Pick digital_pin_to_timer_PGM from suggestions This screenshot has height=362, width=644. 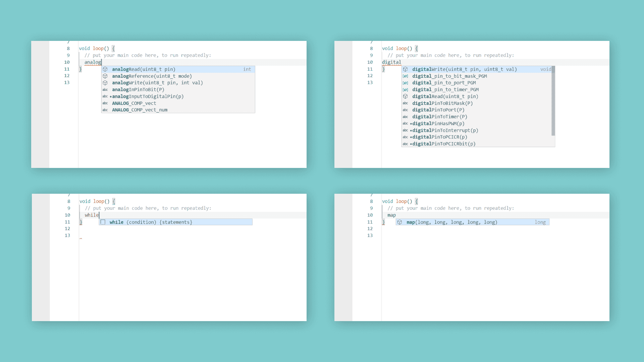pos(445,89)
